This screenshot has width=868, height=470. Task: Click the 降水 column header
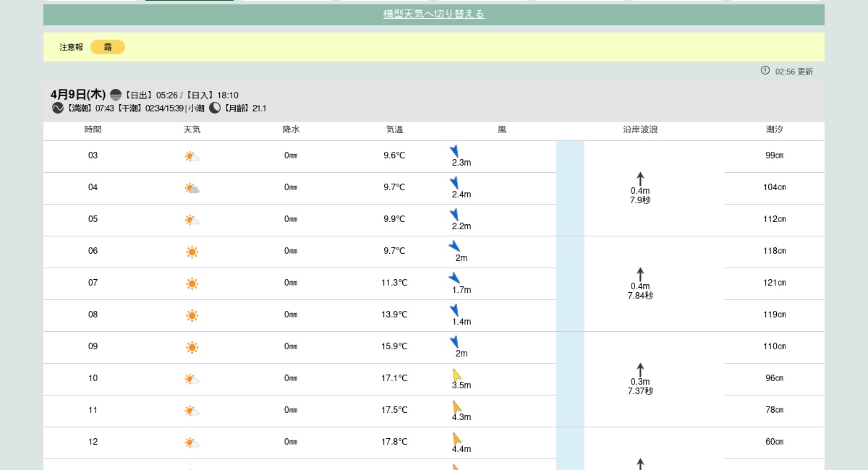coord(291,130)
